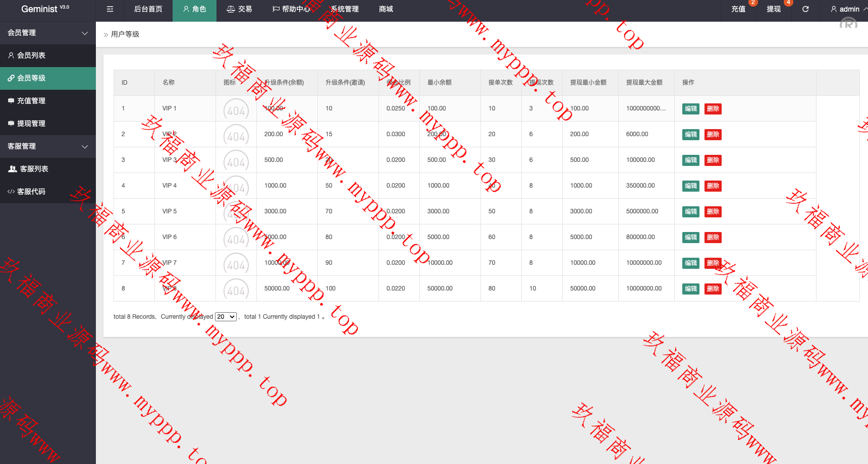Toggle the sidebar collapse hamburger icon
868x464 pixels.
coord(110,9)
